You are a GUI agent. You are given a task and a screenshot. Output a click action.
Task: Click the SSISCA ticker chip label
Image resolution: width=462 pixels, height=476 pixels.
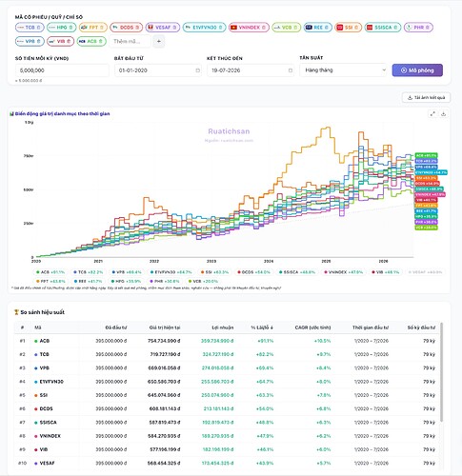tap(383, 28)
